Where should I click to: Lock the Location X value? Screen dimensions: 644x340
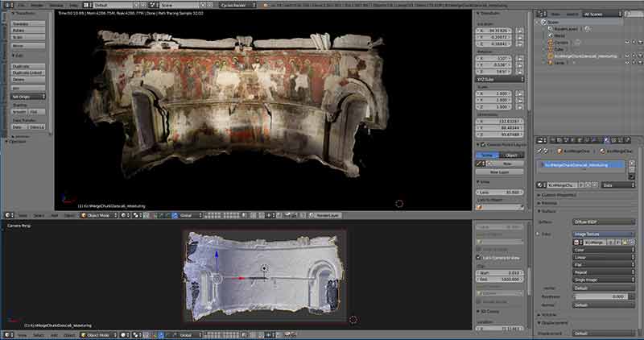[x=519, y=31]
